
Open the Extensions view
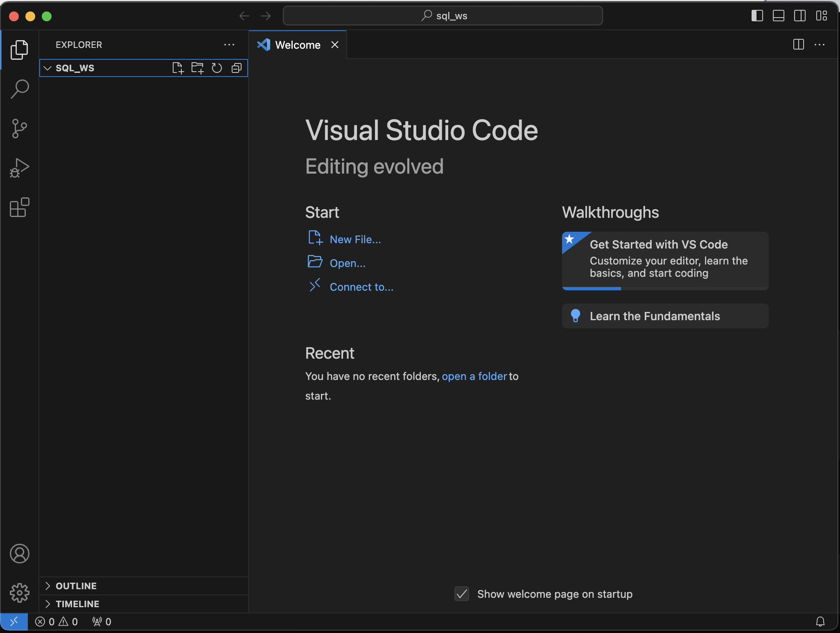[19, 208]
